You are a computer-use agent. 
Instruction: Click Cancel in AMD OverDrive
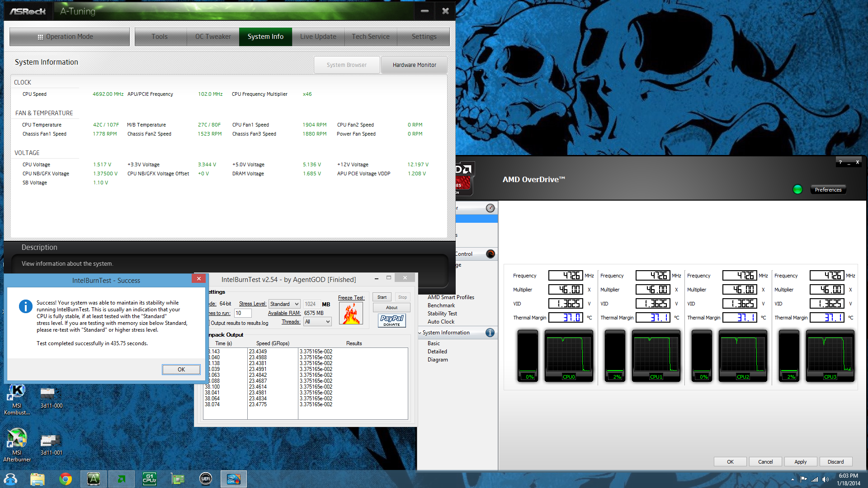click(x=765, y=462)
